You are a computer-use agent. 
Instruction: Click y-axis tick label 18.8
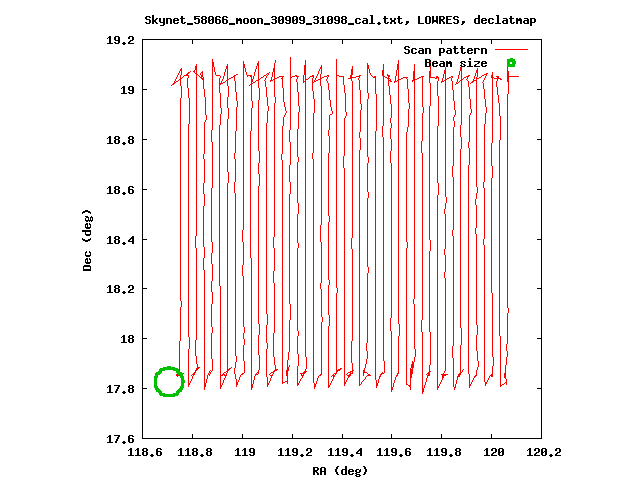tap(120, 140)
